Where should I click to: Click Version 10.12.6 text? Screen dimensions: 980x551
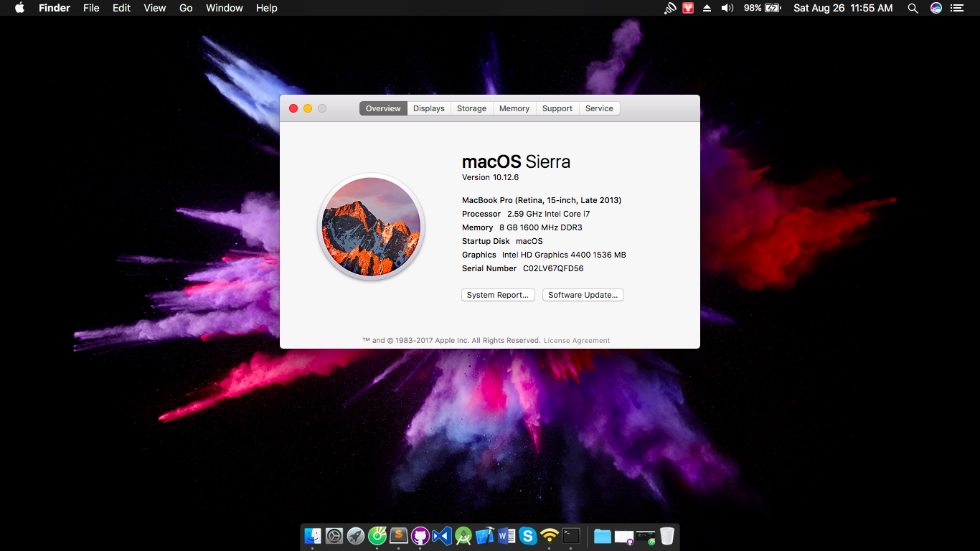tap(490, 177)
